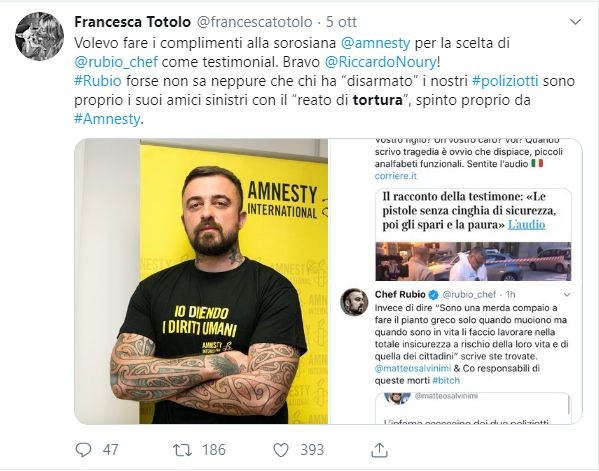Click the Francesca Totolo display name

pos(133,22)
